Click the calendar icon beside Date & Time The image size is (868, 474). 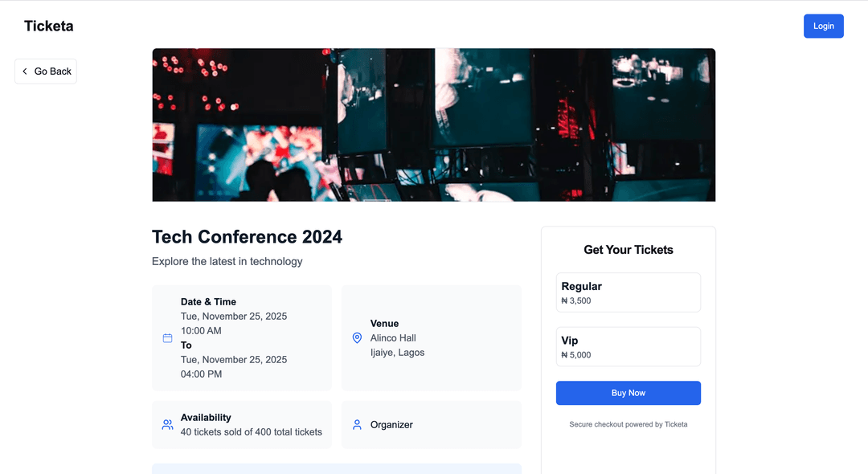pyautogui.click(x=167, y=337)
